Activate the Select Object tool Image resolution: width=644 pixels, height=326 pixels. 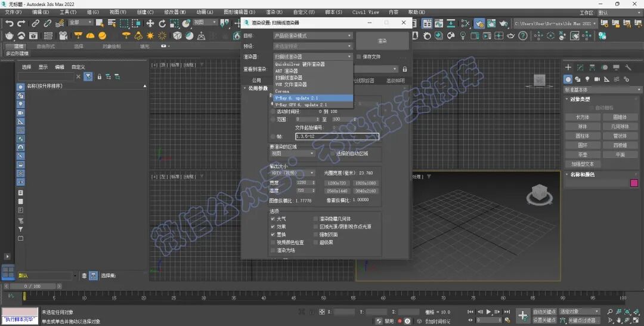click(100, 23)
